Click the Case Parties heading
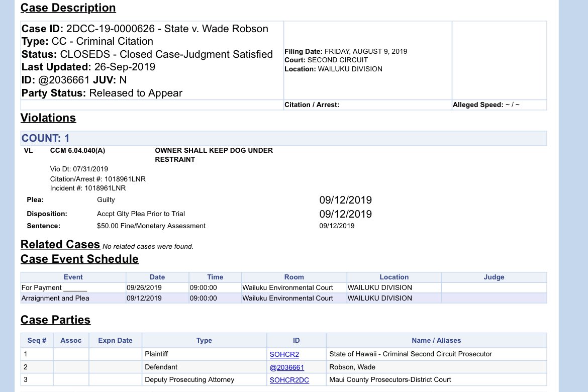The width and height of the screenshot is (588, 392). pos(55,320)
